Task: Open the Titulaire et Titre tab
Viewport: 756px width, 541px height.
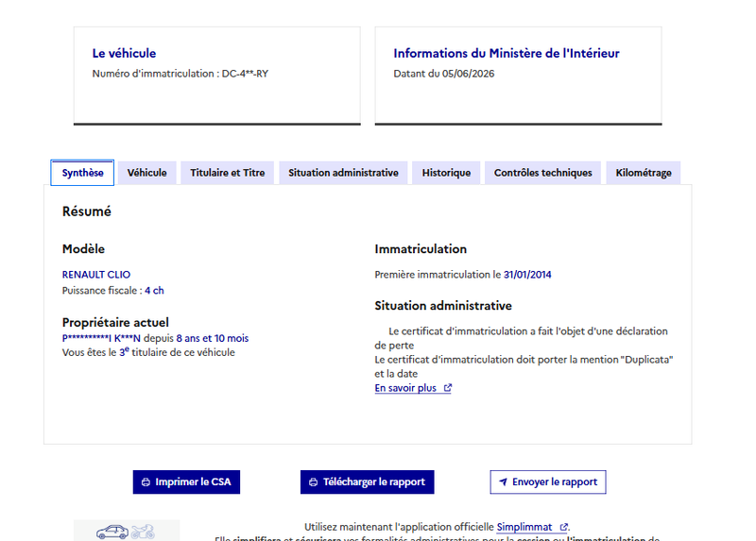Action: tap(227, 173)
